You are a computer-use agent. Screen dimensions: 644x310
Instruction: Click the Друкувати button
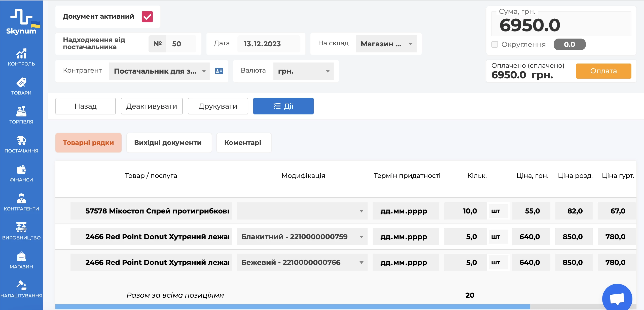(x=218, y=106)
